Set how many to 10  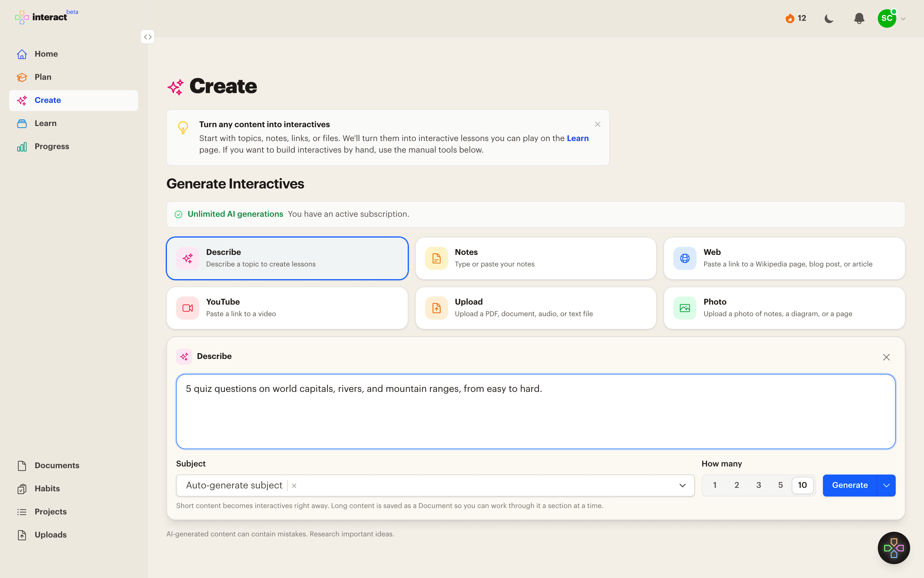point(803,485)
